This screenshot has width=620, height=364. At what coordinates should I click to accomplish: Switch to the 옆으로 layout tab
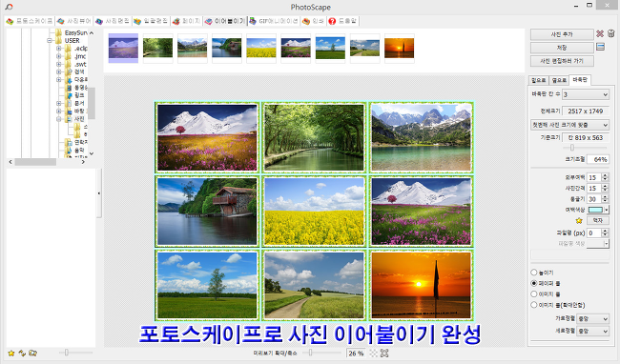click(x=559, y=80)
